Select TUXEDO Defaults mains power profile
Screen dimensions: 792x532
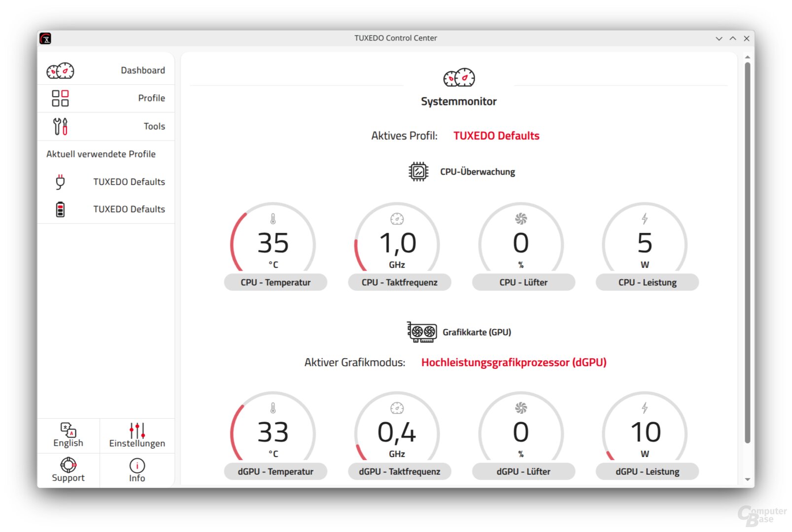pyautogui.click(x=106, y=182)
